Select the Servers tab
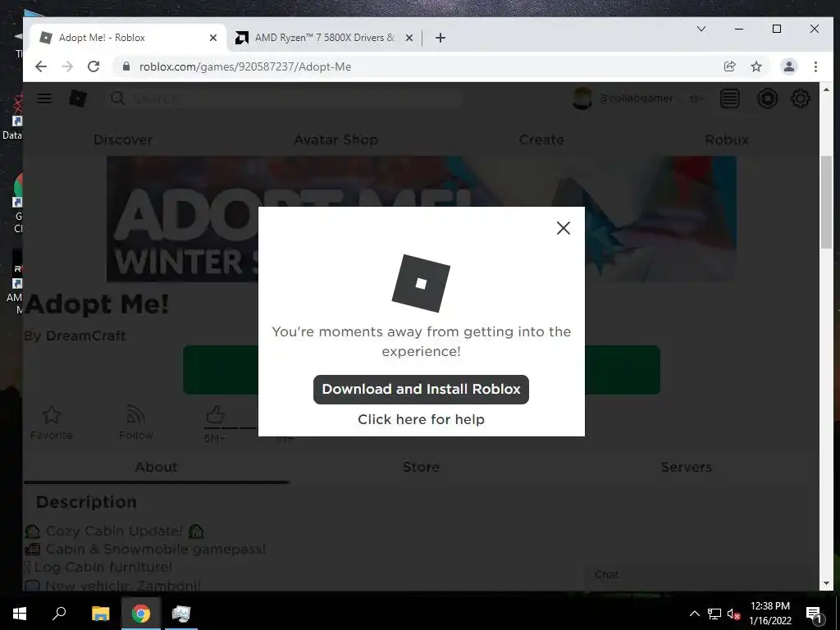840x630 pixels. click(x=687, y=467)
